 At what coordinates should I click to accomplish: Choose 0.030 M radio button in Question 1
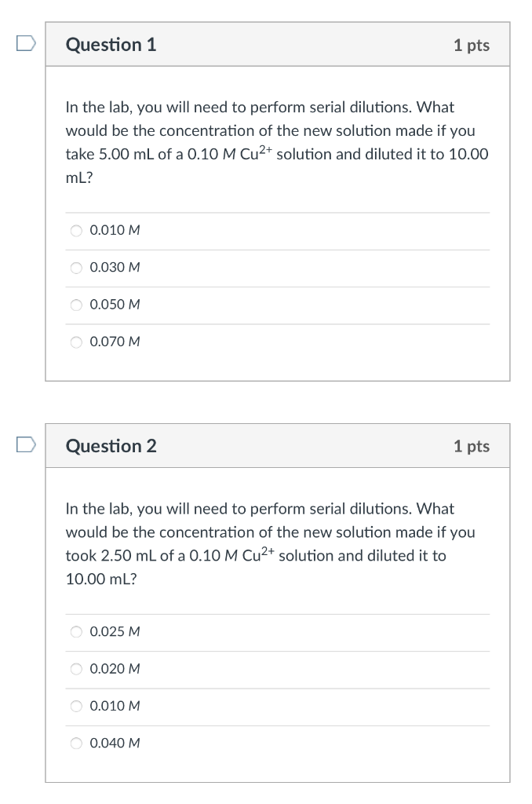76,268
